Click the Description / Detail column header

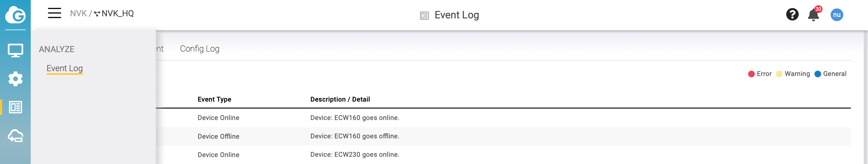(340, 99)
